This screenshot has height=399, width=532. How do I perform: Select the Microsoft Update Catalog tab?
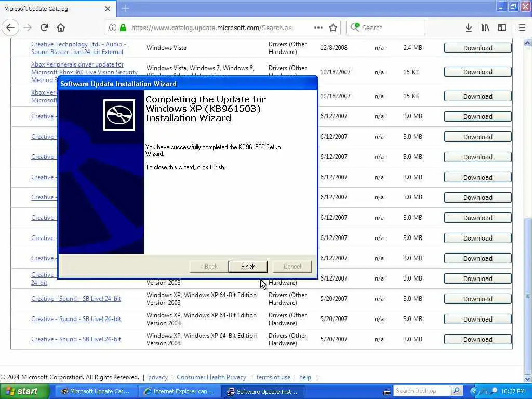click(x=58, y=8)
